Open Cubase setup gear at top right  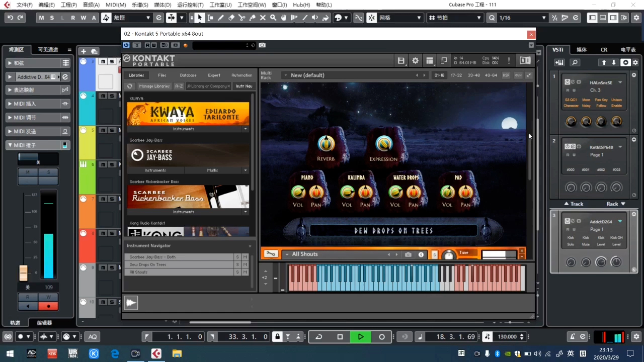click(x=636, y=18)
